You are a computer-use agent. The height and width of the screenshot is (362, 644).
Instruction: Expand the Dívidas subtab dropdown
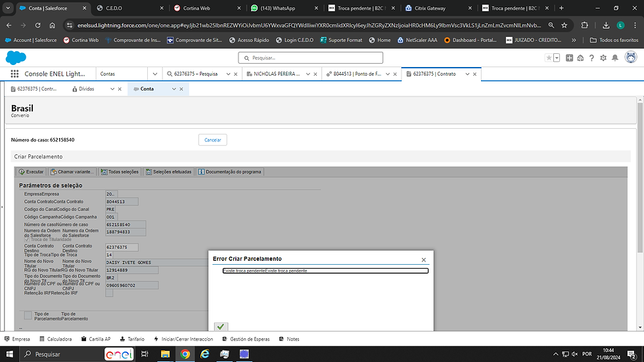tap(112, 89)
